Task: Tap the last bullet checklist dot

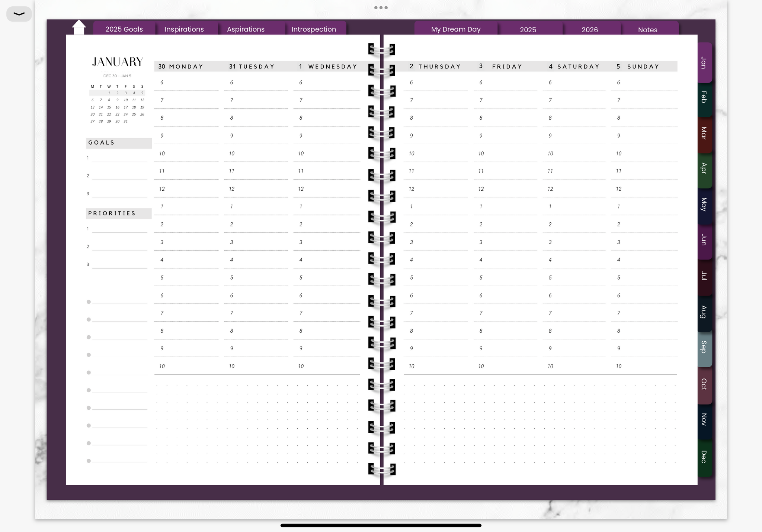Action: 89,461
